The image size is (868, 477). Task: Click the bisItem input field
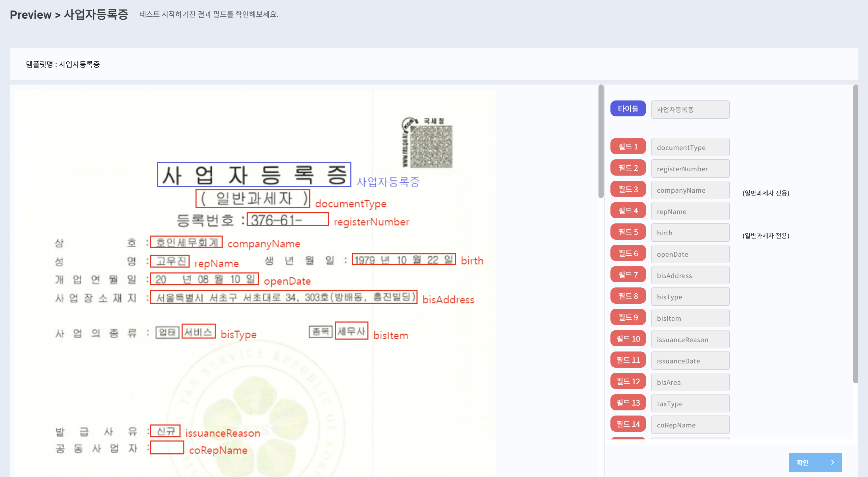click(690, 318)
